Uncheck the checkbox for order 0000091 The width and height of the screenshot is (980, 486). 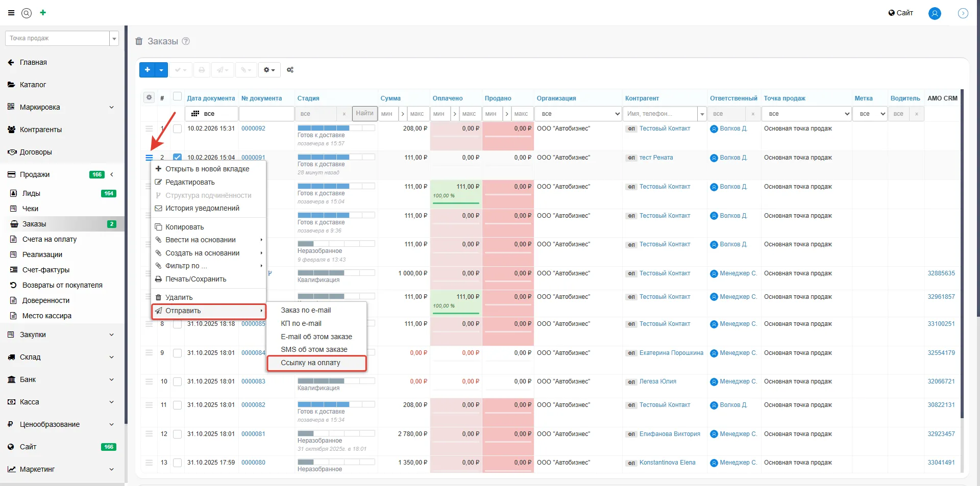(x=177, y=158)
